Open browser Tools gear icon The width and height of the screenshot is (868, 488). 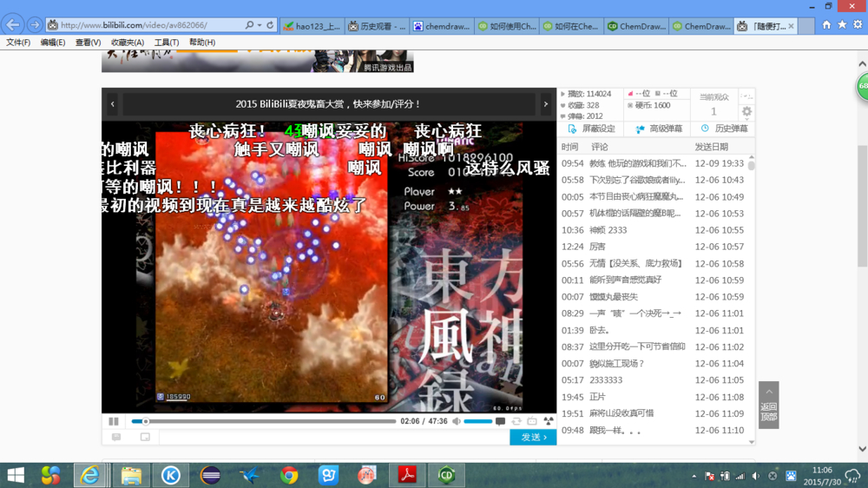(858, 25)
